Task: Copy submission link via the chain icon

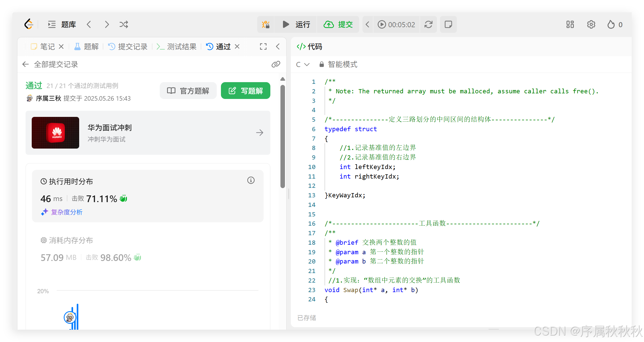Action: pos(276,64)
